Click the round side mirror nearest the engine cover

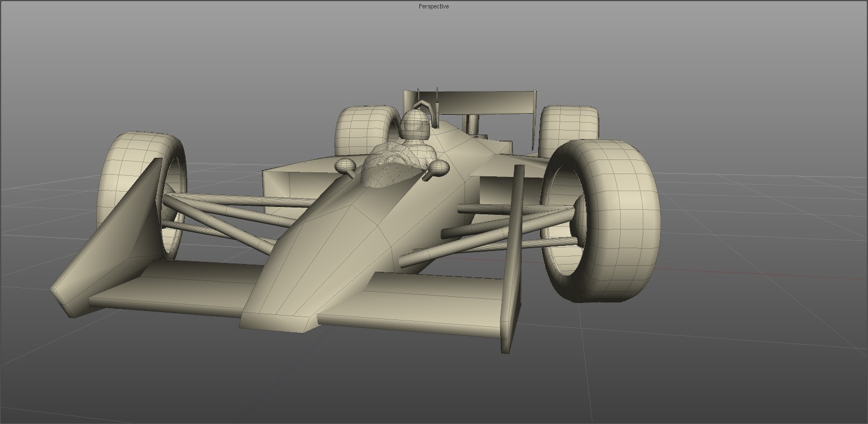click(x=439, y=167)
